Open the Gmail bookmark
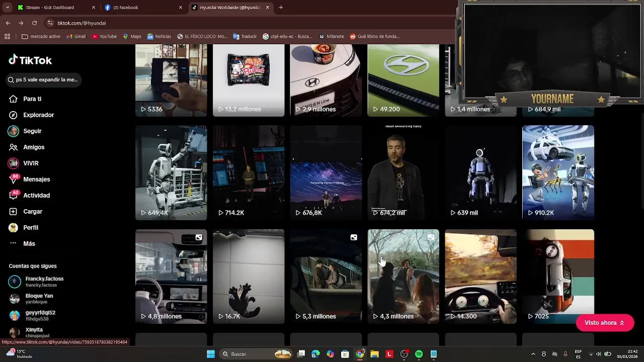 point(76,36)
